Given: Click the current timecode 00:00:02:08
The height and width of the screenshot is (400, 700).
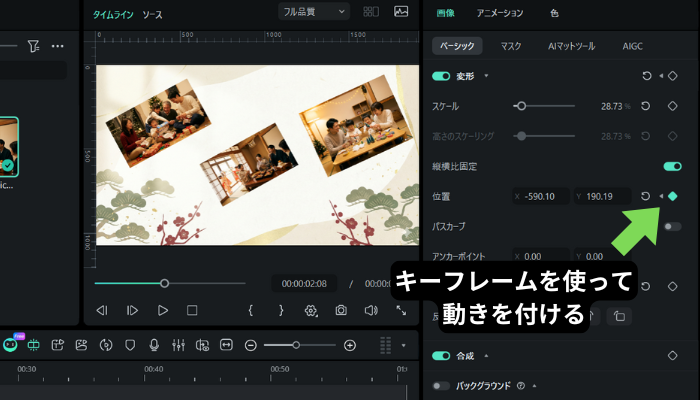Looking at the screenshot, I should [304, 283].
